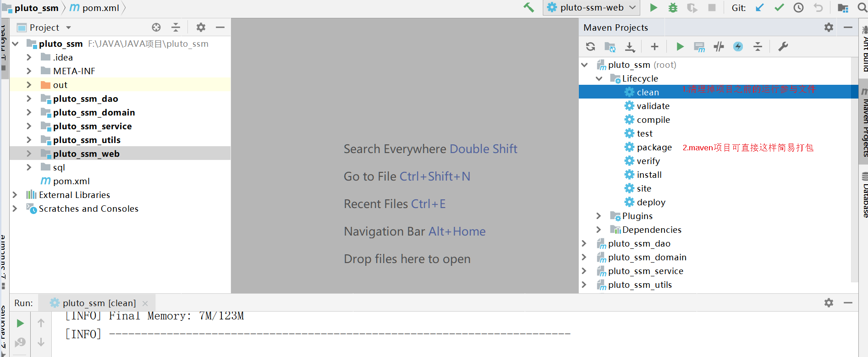Select pluto_ssm_domain in the Project tree
This screenshot has width=868, height=357.
(94, 112)
